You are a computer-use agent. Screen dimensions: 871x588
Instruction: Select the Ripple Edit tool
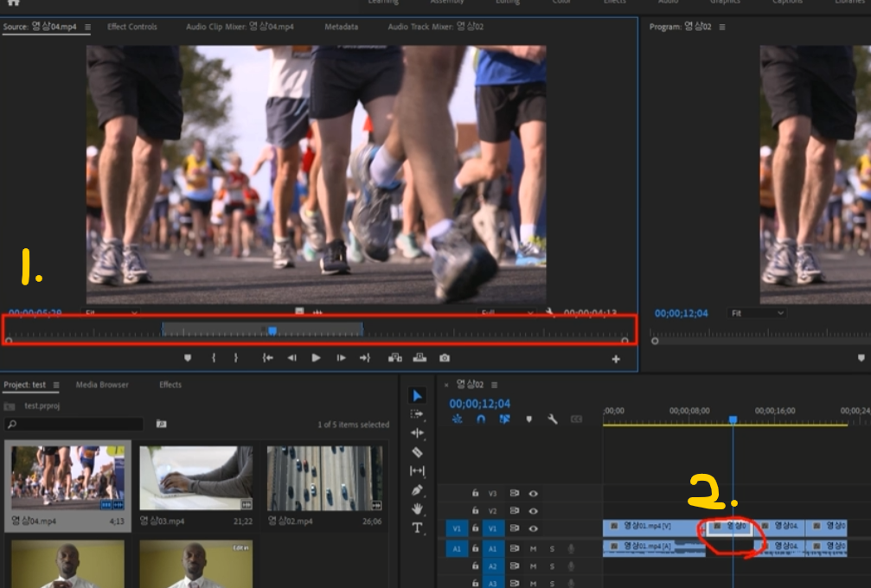coord(417,432)
